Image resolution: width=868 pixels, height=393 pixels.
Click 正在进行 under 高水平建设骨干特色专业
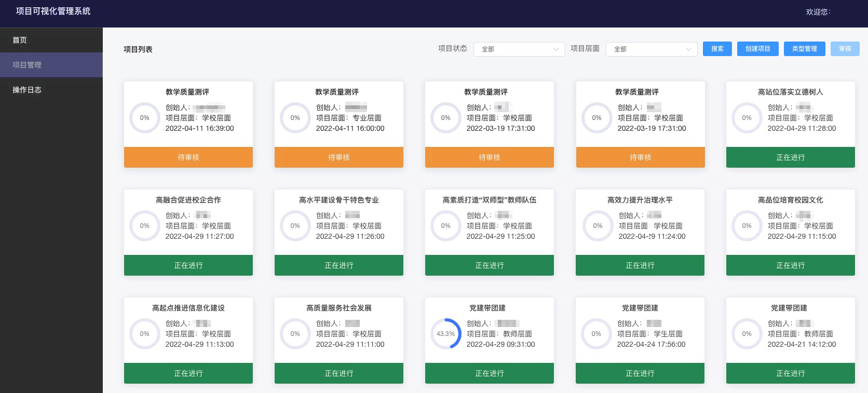point(338,265)
